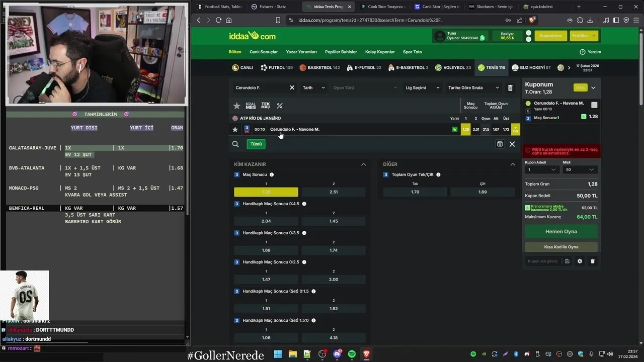Viewport: 644px width, 362px height.
Task: Select the Buz Hokeyi sport tab
Action: click(x=531, y=67)
